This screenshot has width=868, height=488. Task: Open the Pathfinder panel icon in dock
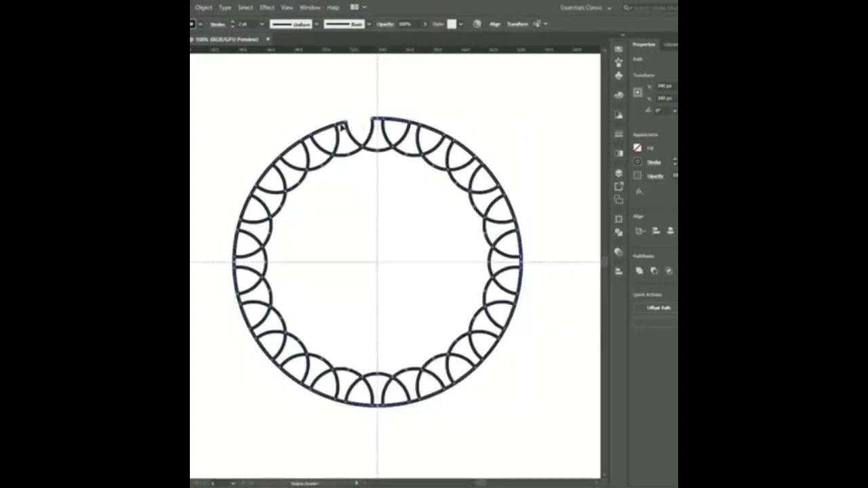click(x=618, y=232)
